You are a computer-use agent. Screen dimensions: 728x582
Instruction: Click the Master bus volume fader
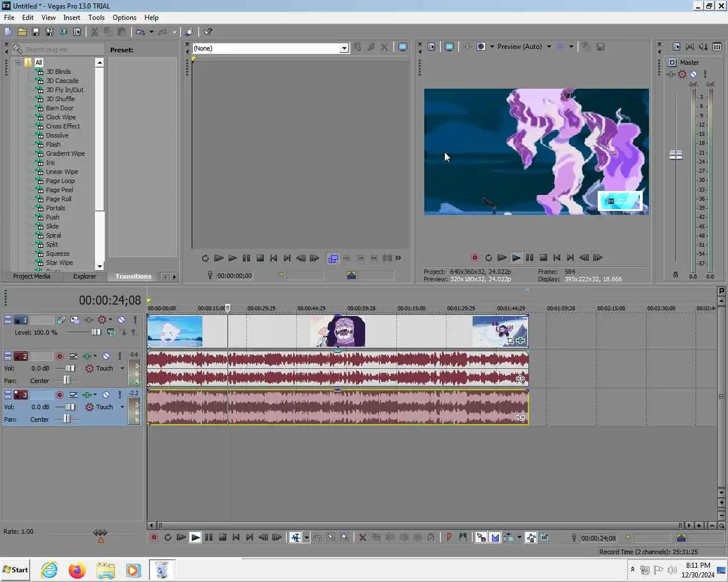pos(676,155)
